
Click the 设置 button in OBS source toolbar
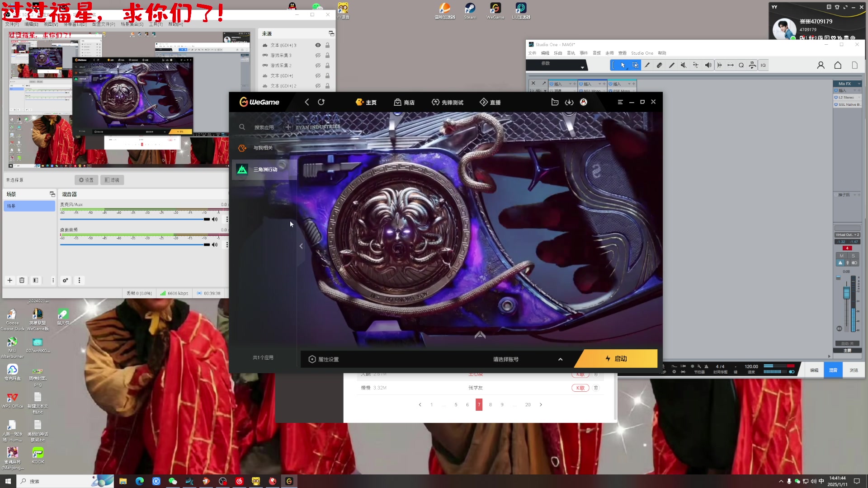tap(86, 180)
